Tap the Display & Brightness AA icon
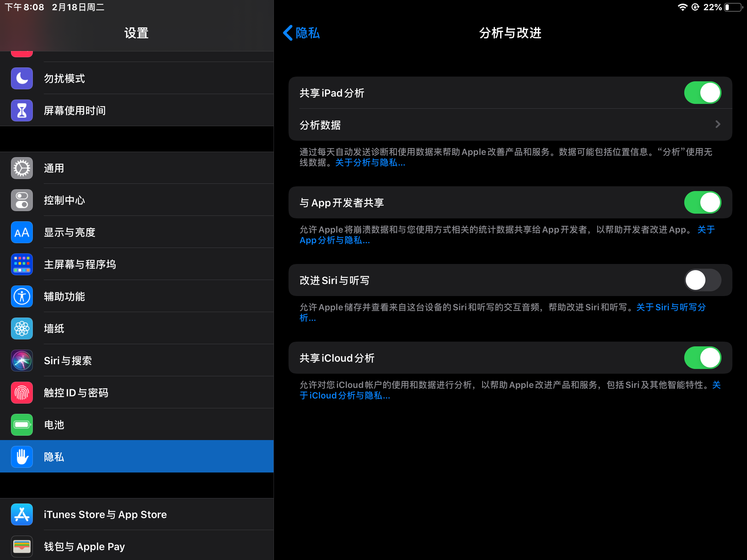Screen dimensions: 747x560 click(22, 232)
